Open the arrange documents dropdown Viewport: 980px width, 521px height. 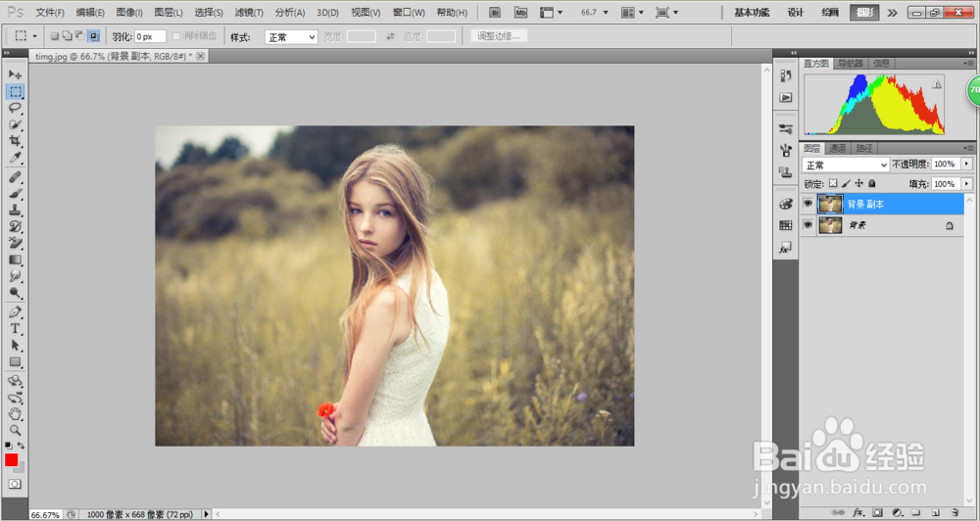point(632,13)
